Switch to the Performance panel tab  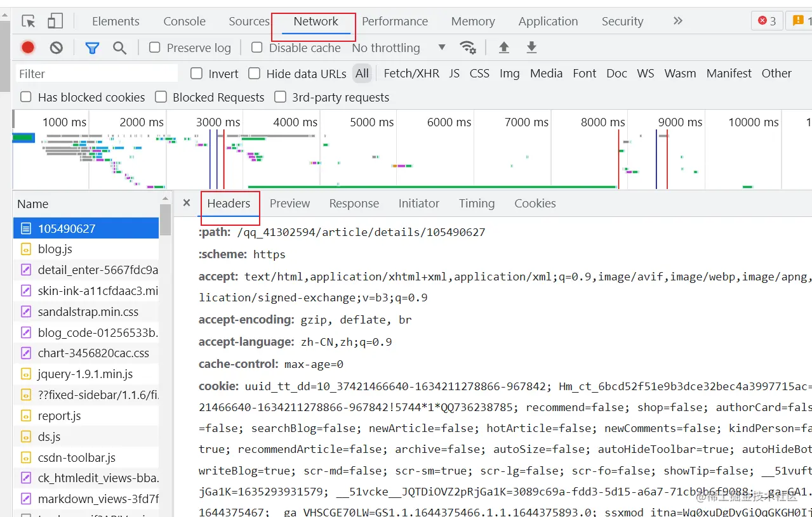pos(395,21)
